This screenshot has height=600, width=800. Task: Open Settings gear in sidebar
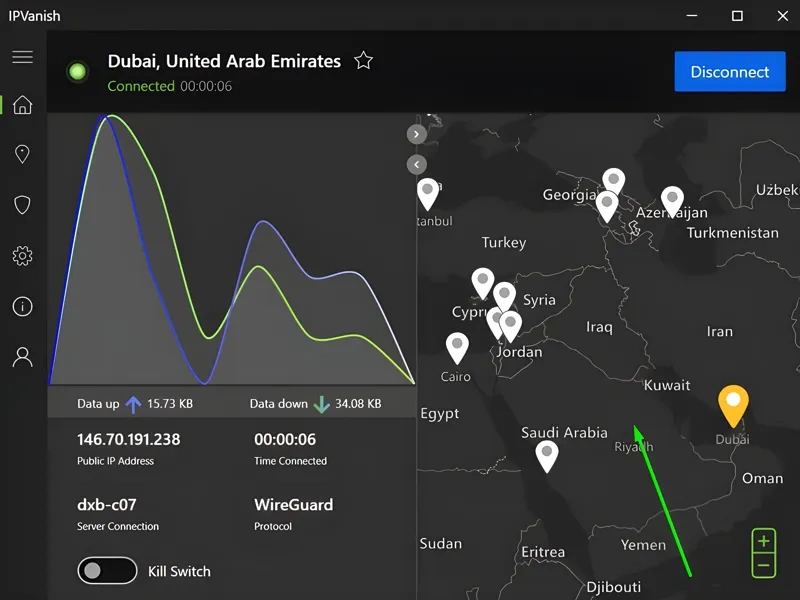tap(22, 256)
